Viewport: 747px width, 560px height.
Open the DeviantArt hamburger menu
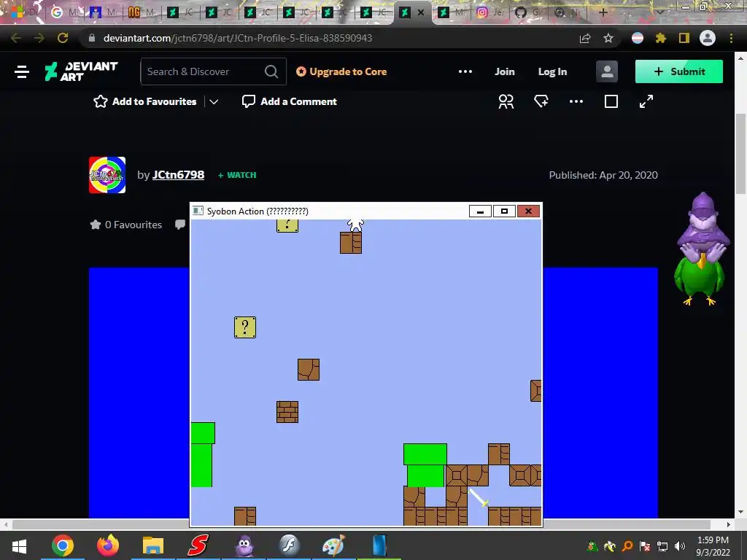pyautogui.click(x=21, y=72)
